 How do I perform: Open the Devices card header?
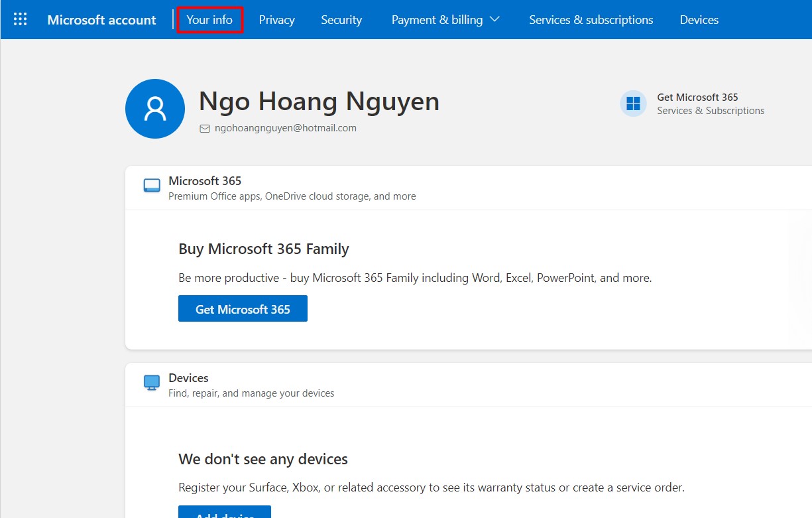pos(469,385)
